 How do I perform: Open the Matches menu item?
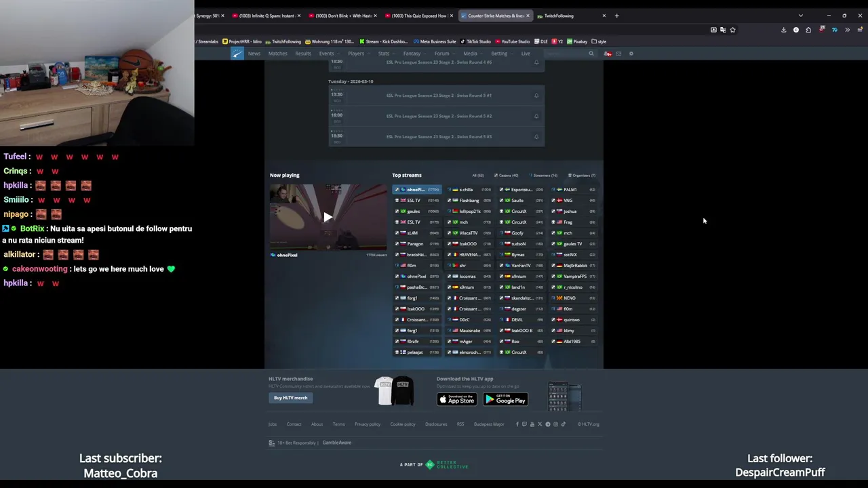pyautogui.click(x=277, y=54)
